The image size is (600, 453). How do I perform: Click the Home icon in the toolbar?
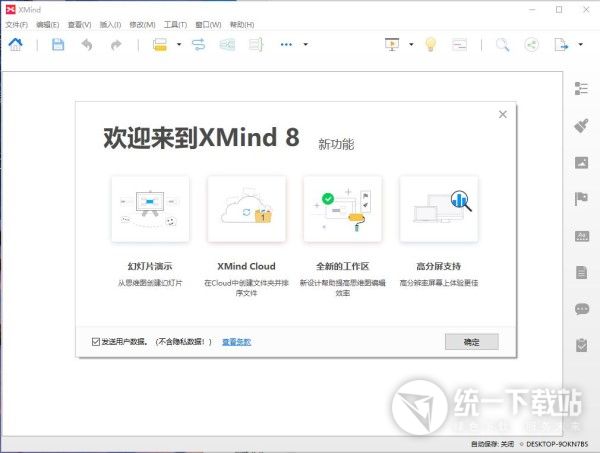(16, 44)
